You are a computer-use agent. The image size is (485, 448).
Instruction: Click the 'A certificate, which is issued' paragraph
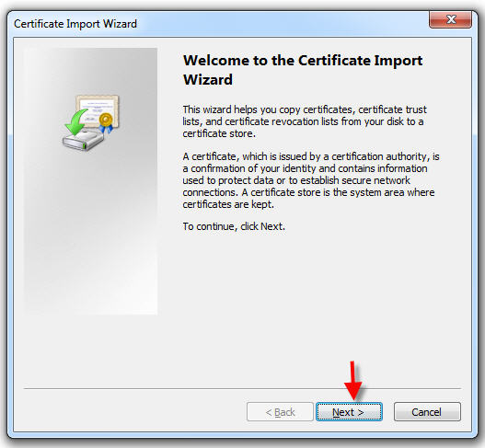pos(311,180)
